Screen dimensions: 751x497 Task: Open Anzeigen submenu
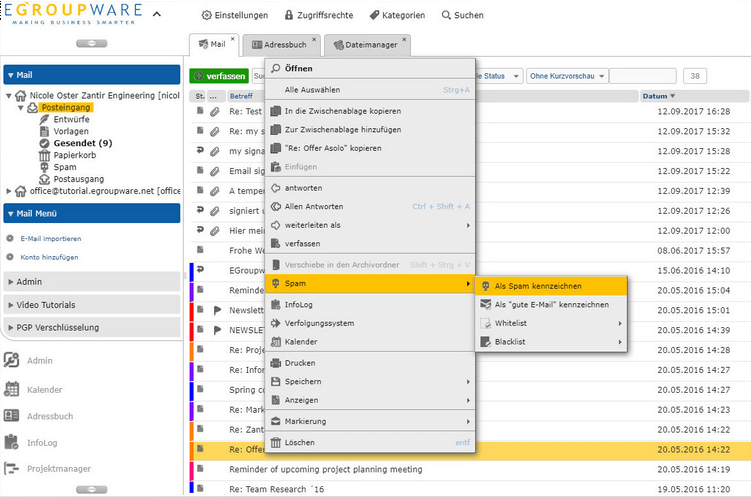pyautogui.click(x=370, y=401)
